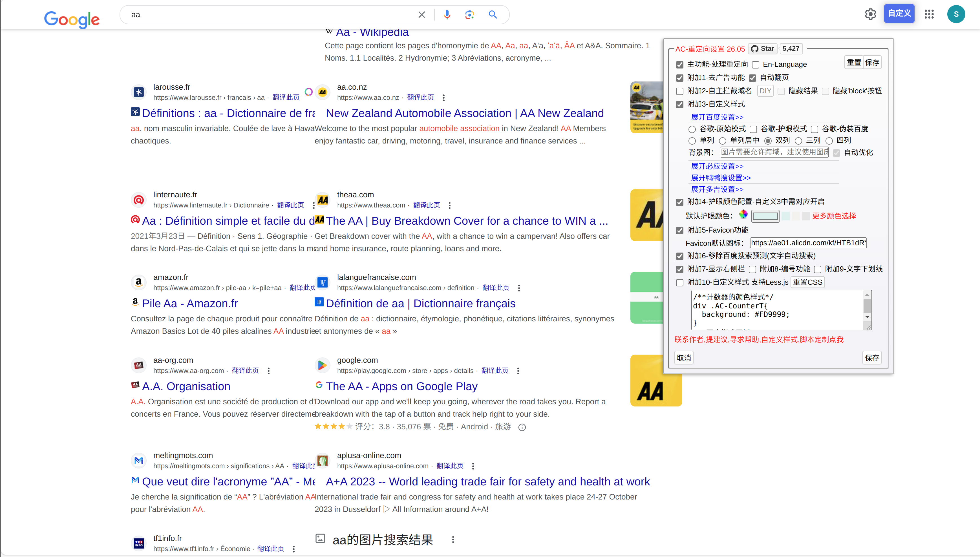Clear the search query with the X
Viewport: 980px width, 557px height.
coord(421,15)
